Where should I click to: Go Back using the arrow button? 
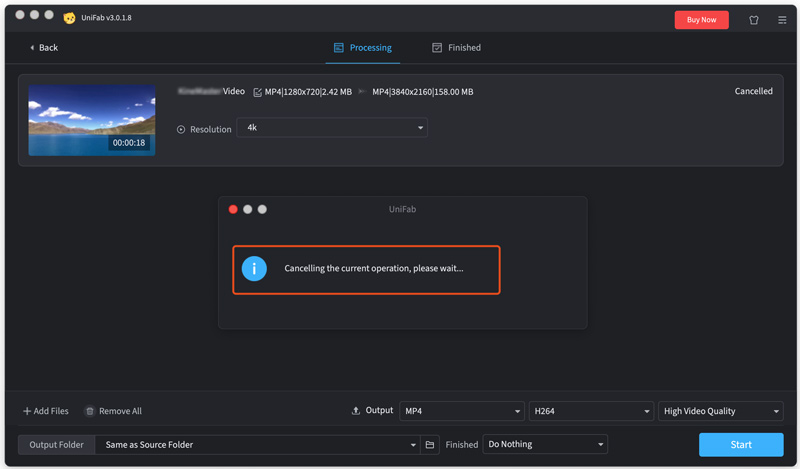[x=44, y=47]
